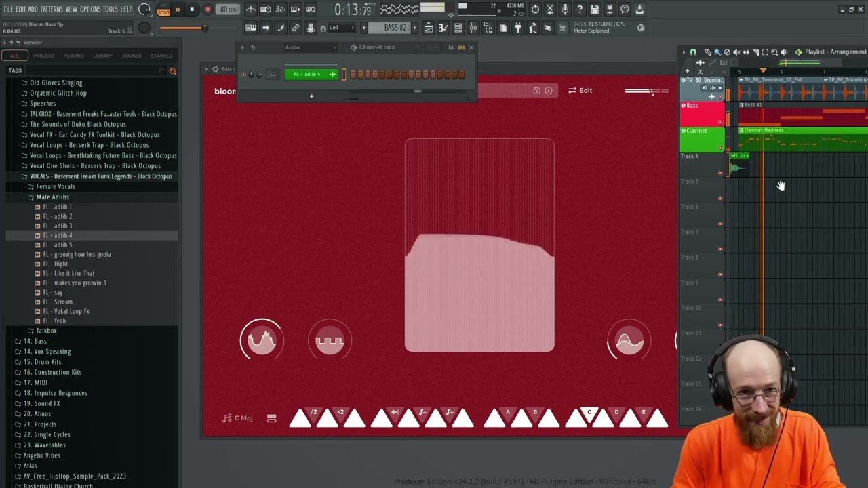This screenshot has width=868, height=488.
Task: Open the Cell snap dropdown
Action: [x=342, y=28]
